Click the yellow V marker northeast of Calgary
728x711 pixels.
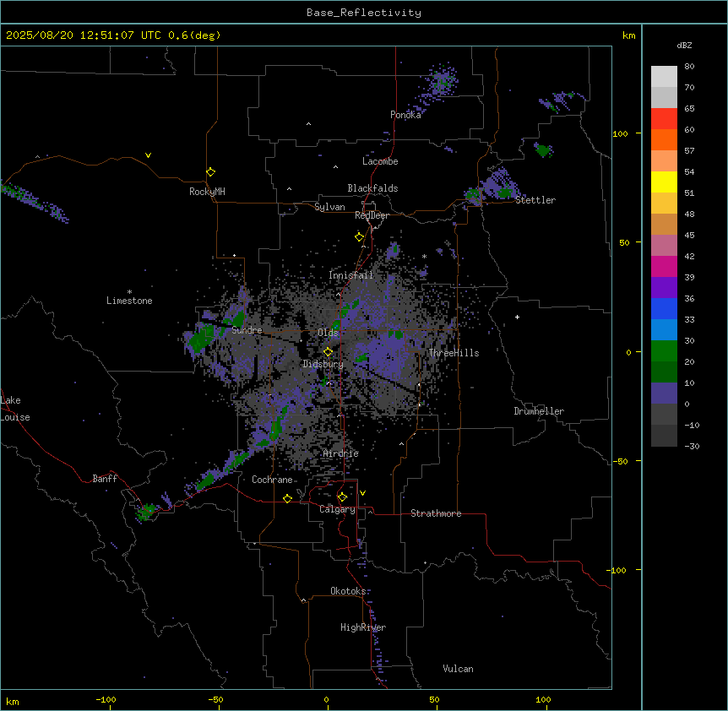pyautogui.click(x=362, y=493)
